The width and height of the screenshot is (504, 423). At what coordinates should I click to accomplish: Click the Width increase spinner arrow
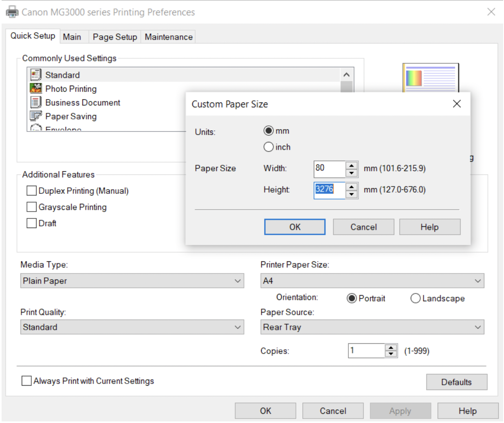pyautogui.click(x=352, y=165)
